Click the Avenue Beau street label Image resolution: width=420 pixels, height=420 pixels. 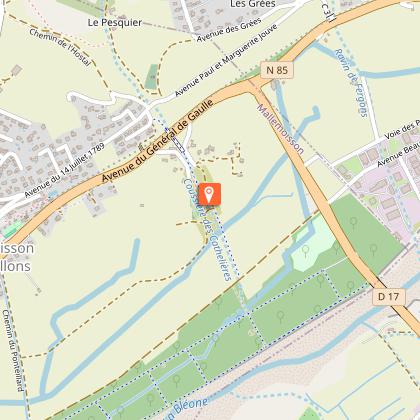click(x=398, y=156)
